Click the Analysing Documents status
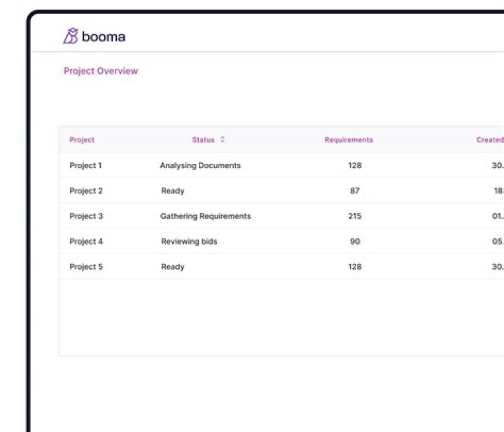The width and height of the screenshot is (504, 432). (x=200, y=166)
